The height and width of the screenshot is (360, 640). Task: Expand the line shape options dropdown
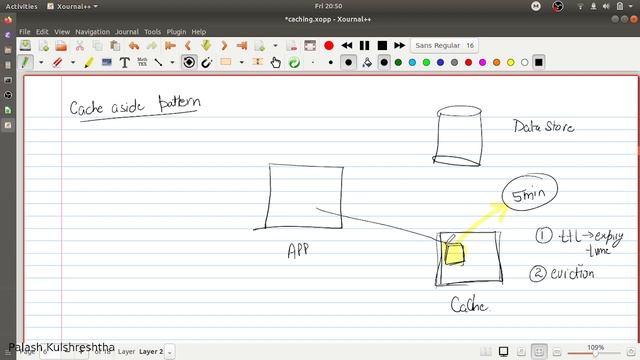coord(172,62)
